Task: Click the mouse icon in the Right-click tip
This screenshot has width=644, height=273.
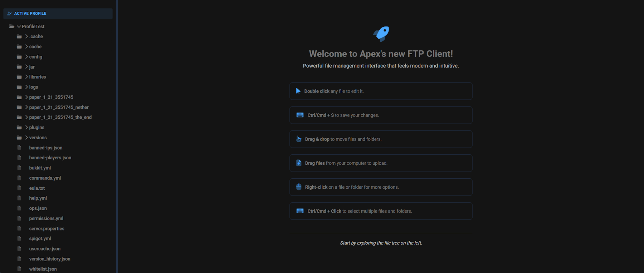Action: coord(299,187)
